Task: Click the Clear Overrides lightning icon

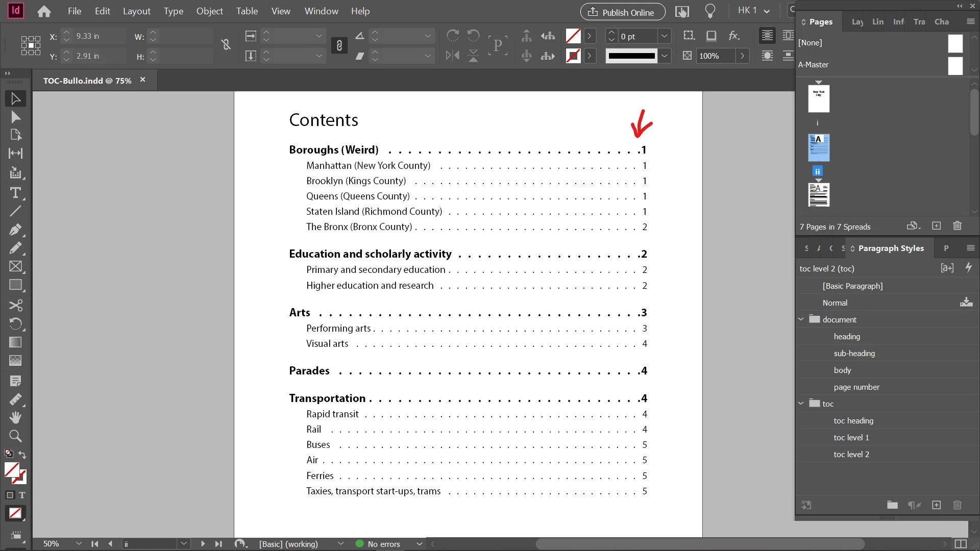Action: [x=968, y=268]
